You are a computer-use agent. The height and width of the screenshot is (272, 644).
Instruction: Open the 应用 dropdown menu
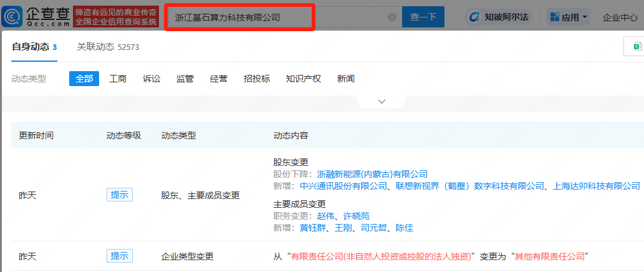click(x=569, y=17)
